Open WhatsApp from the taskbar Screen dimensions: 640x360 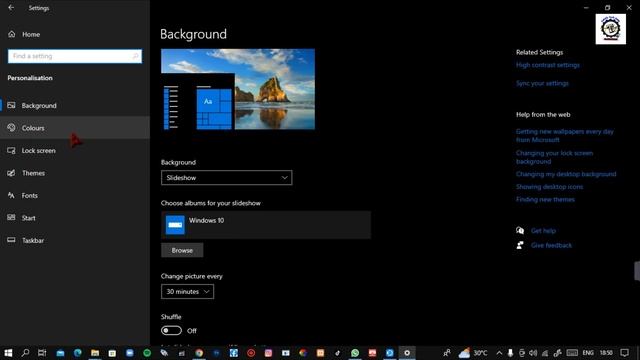click(355, 353)
